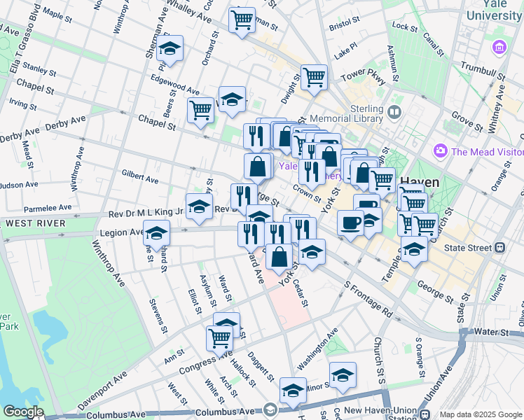Click the Map data ©2025 Google text
Image resolution: width=524 pixels, height=420 pixels.
coord(481,415)
